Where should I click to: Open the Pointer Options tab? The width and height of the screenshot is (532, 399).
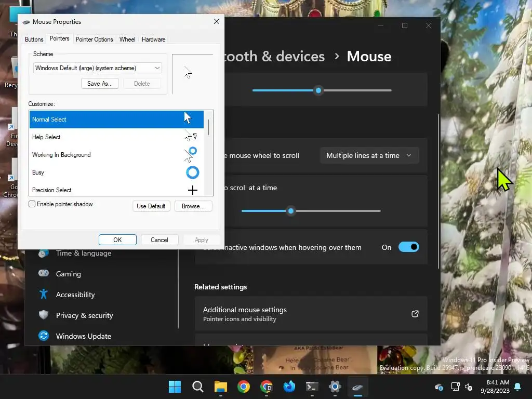pos(95,39)
